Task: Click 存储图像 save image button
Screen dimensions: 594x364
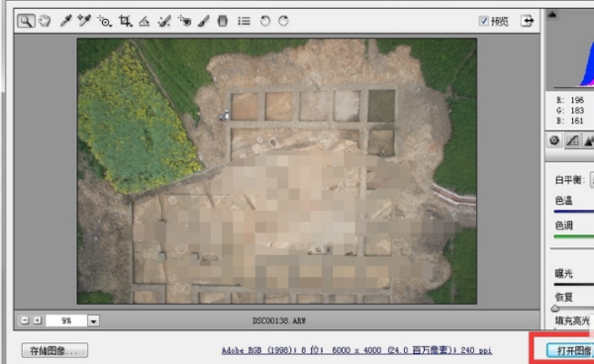Action: coord(54,350)
